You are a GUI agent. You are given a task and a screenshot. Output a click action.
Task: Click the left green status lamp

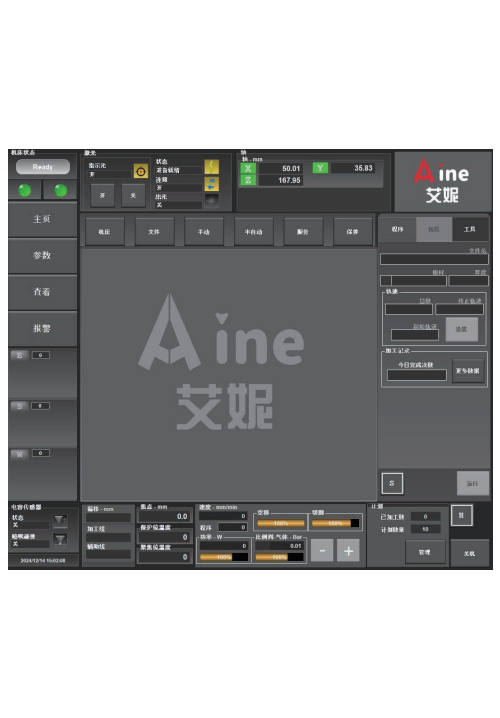coord(25,190)
